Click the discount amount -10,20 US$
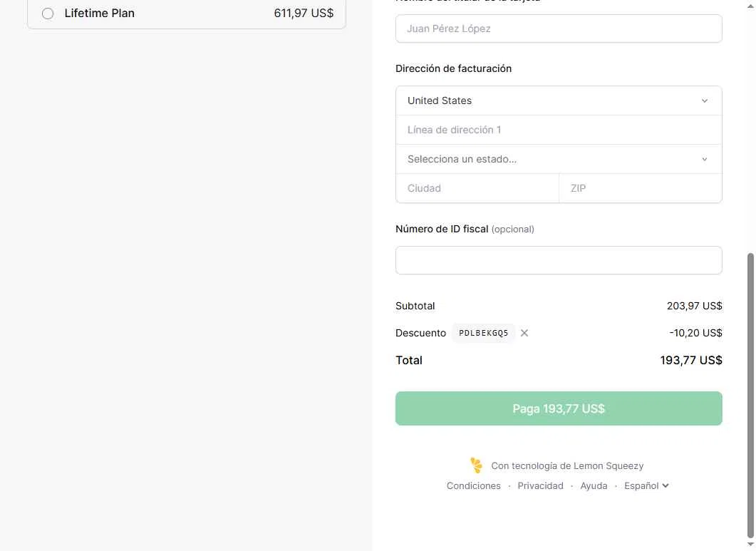The image size is (756, 551). 695,333
